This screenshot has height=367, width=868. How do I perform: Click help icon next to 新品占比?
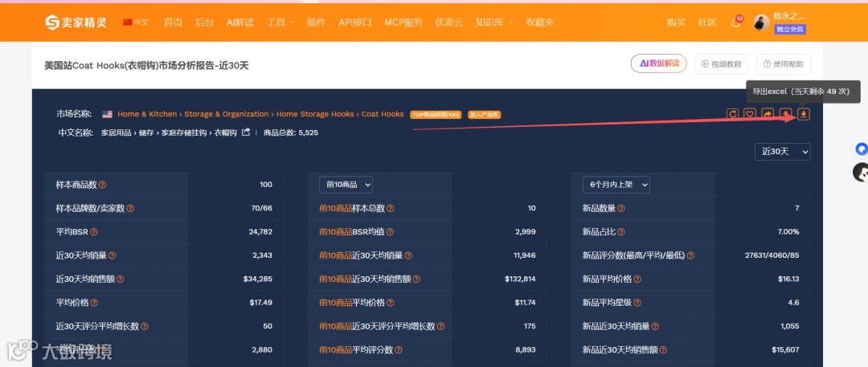tap(621, 232)
